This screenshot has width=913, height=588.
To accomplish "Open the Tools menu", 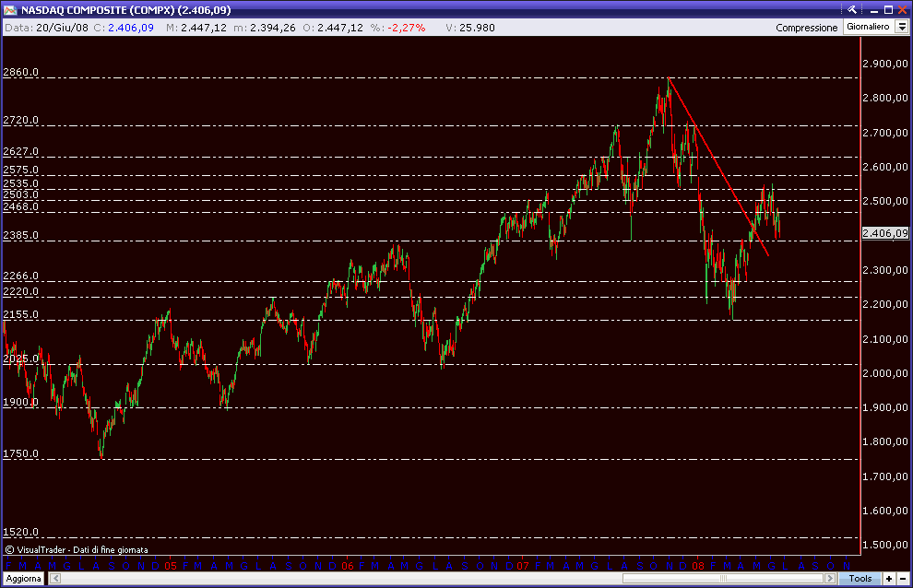I will click(x=860, y=579).
